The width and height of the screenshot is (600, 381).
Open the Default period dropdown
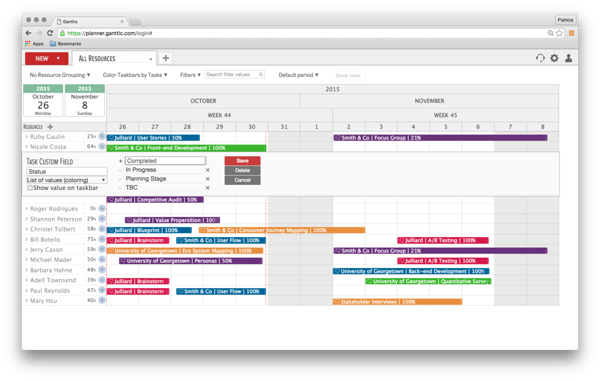pyautogui.click(x=298, y=75)
